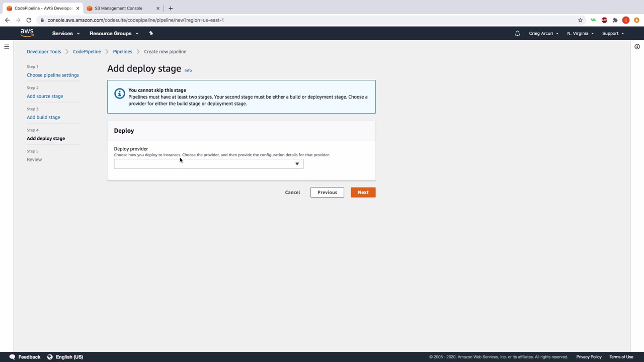Open the N. Virginia region selector
Viewport: 644px width, 362px height.
tap(580, 33)
